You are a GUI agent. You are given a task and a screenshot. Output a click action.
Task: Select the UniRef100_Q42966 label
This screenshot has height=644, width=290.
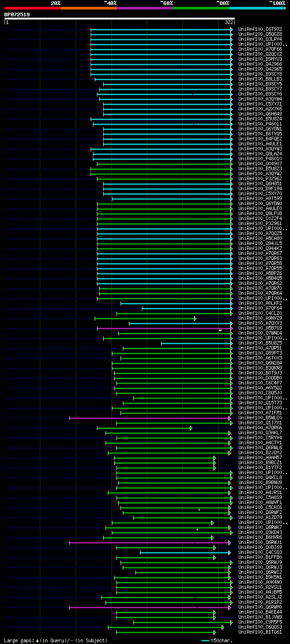click(260, 64)
